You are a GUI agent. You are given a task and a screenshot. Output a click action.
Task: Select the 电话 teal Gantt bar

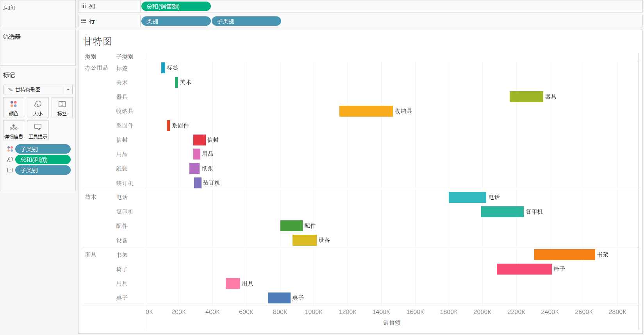(x=467, y=197)
